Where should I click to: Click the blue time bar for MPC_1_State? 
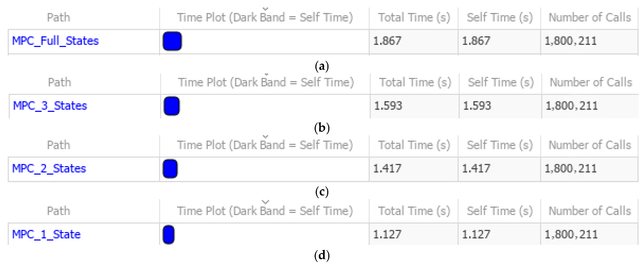168,234
